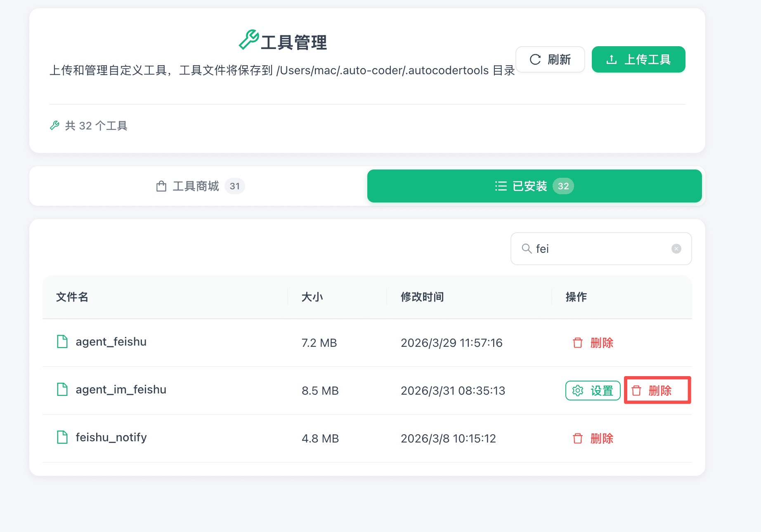Click the 文件名 column header
Viewport: 761px width, 532px height.
(72, 297)
